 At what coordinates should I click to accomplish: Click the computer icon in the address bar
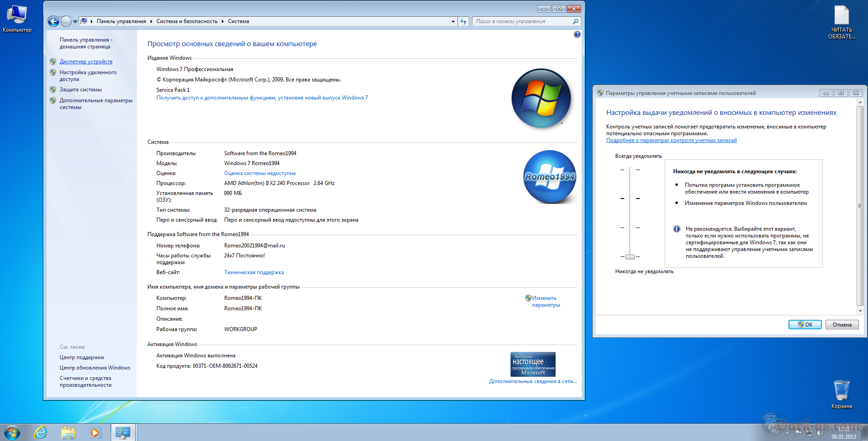point(84,21)
